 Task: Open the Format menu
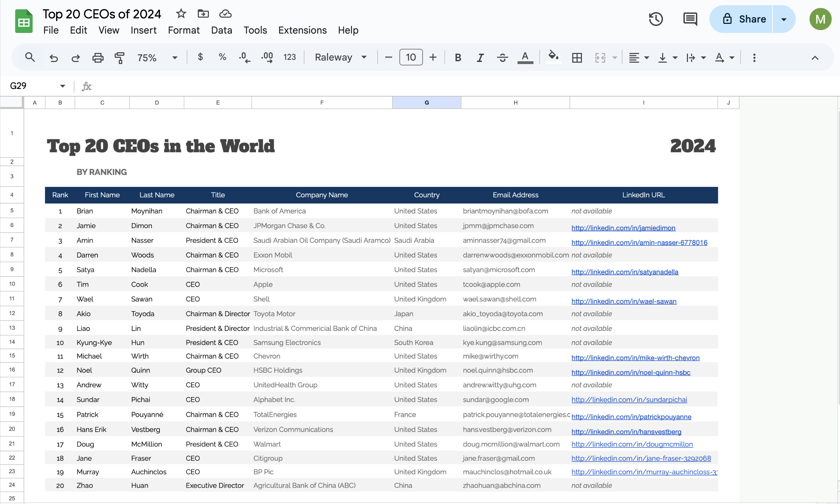click(x=184, y=30)
